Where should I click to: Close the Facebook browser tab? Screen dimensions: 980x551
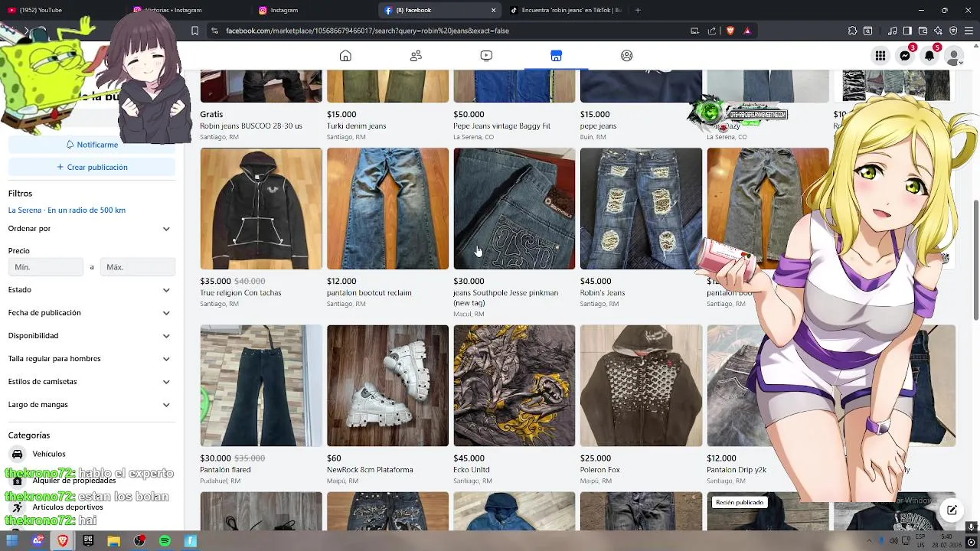point(493,10)
